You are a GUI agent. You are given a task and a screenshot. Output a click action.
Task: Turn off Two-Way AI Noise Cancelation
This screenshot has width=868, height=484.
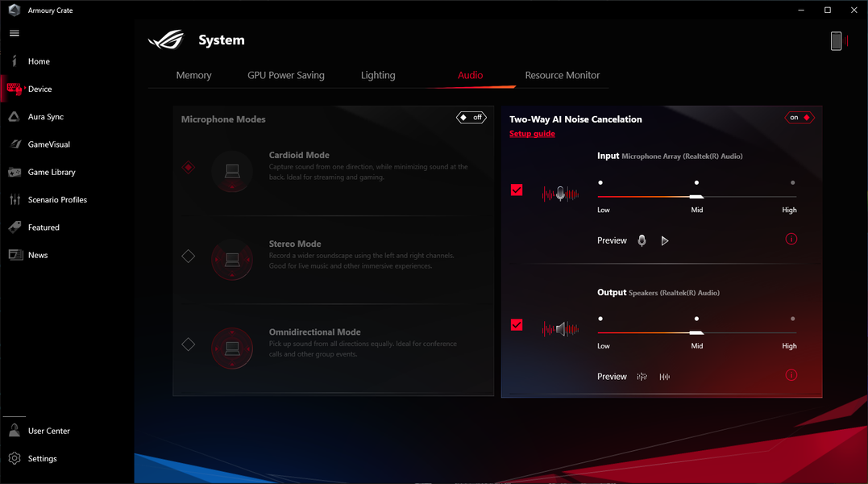[x=799, y=118]
